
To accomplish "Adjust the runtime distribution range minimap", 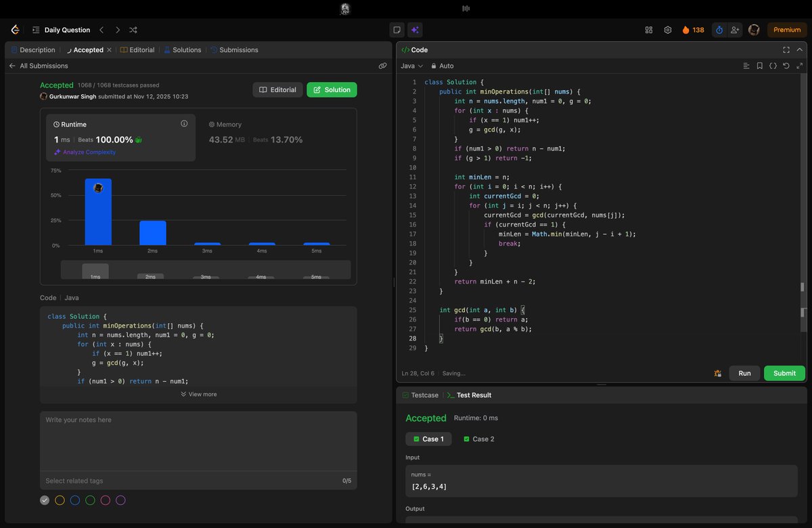I will point(206,270).
